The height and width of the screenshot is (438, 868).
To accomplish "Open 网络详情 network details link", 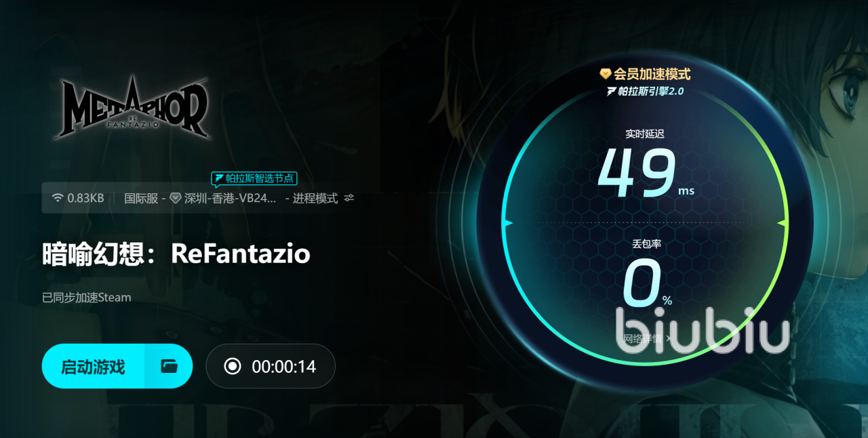I will point(647,338).
